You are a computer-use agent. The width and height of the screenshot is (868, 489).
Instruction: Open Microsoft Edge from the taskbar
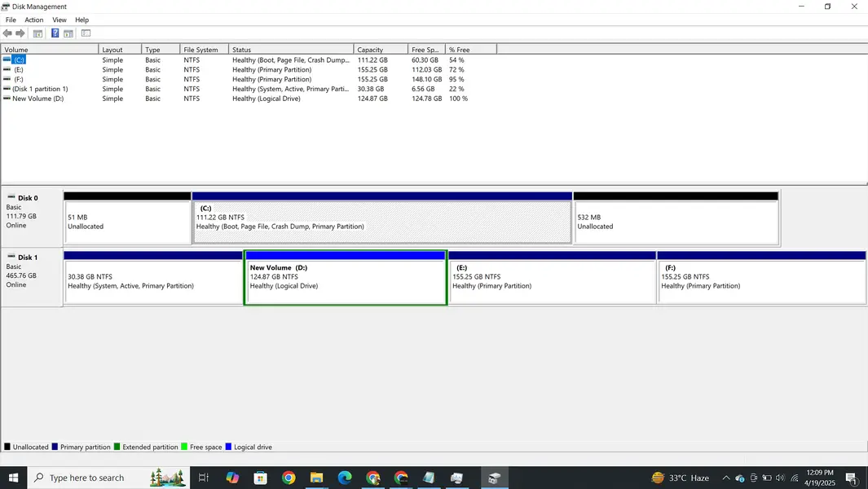[x=345, y=478]
